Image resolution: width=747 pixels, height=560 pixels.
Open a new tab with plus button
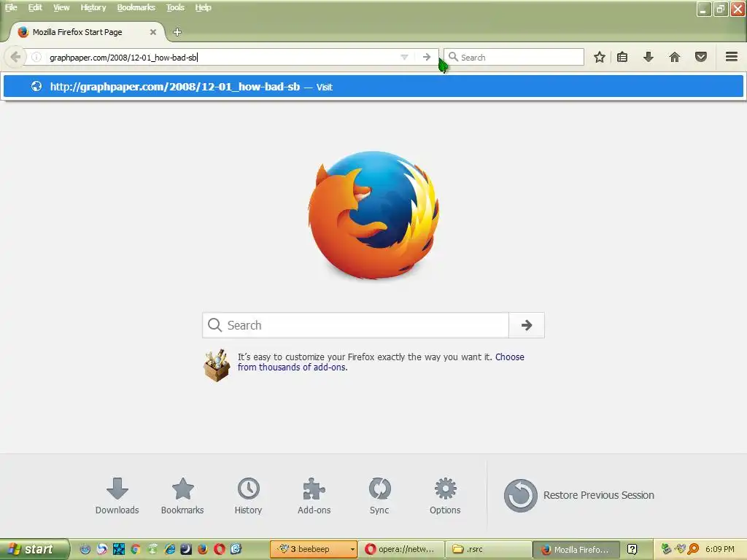coord(177,32)
